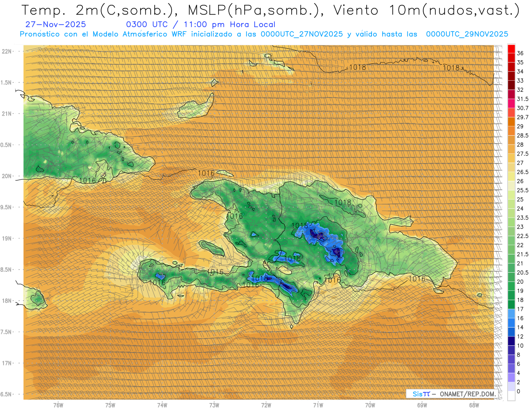The image size is (532, 411).
Task: Click the '12' colorbar label
Action: tap(520, 337)
